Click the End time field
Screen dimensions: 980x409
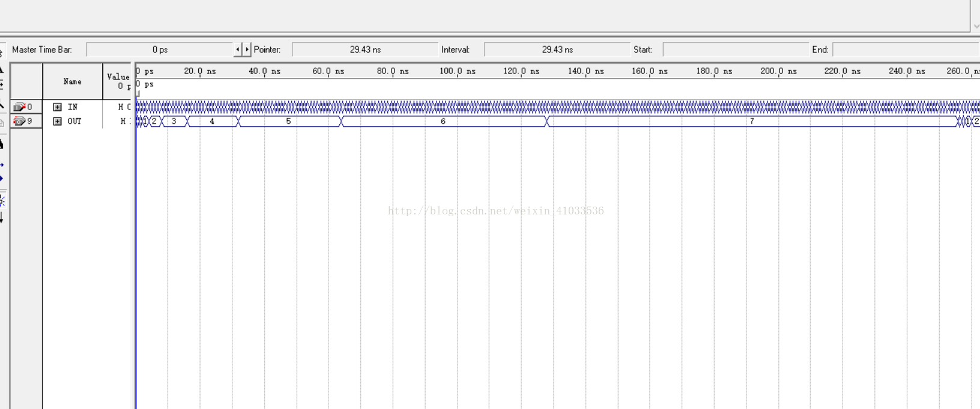click(906, 50)
